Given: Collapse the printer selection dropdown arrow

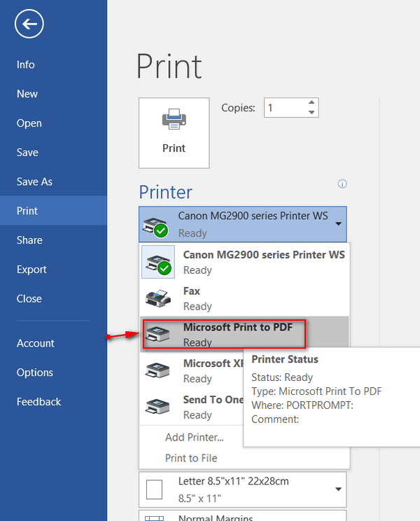Looking at the screenshot, I should click(338, 224).
